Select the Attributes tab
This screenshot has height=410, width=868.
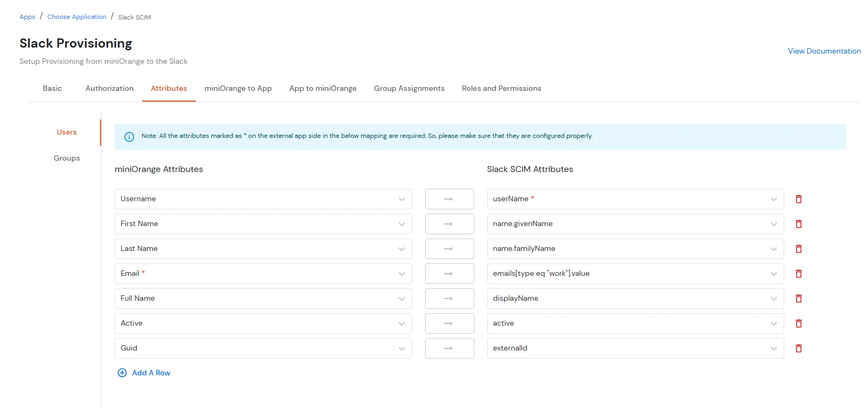[169, 88]
